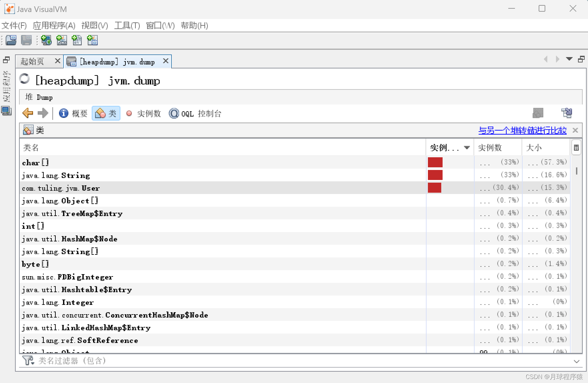The image size is (588, 383).
Task: Maximize the editor window restore icon
Action: [x=581, y=59]
